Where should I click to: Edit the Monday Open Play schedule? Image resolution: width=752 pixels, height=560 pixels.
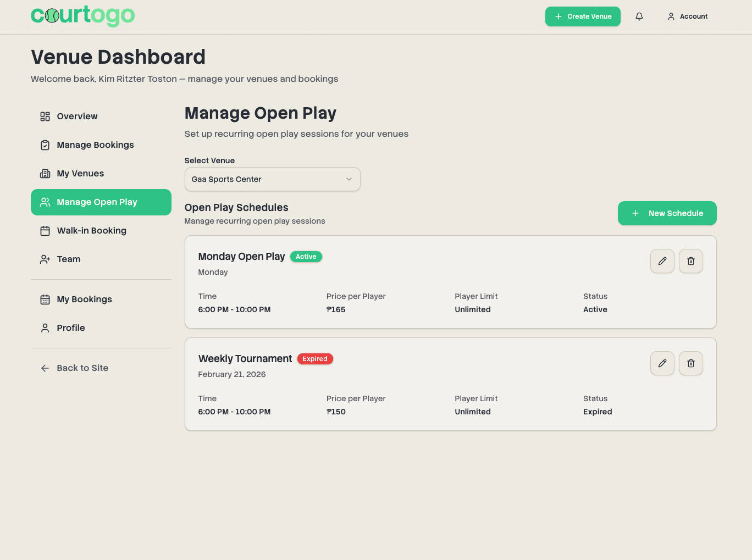[662, 261]
